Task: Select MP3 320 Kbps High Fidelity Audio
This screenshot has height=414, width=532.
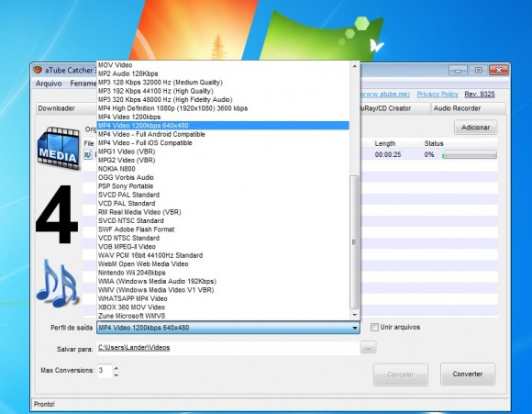Action: click(223, 100)
